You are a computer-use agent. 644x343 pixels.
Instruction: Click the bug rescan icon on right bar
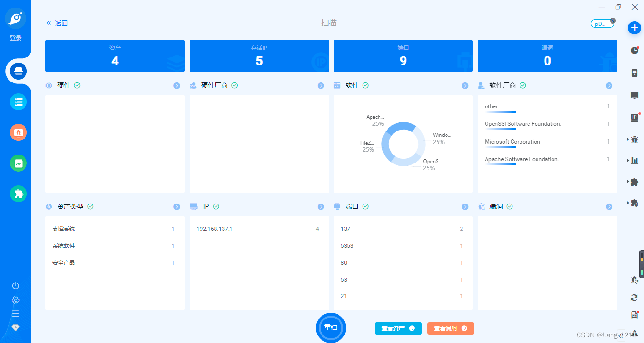click(x=635, y=280)
